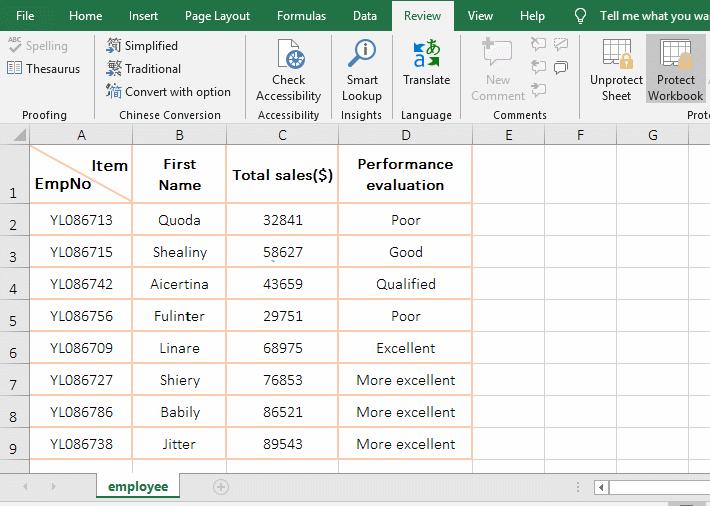Select the employee sheet tab

(x=138, y=487)
